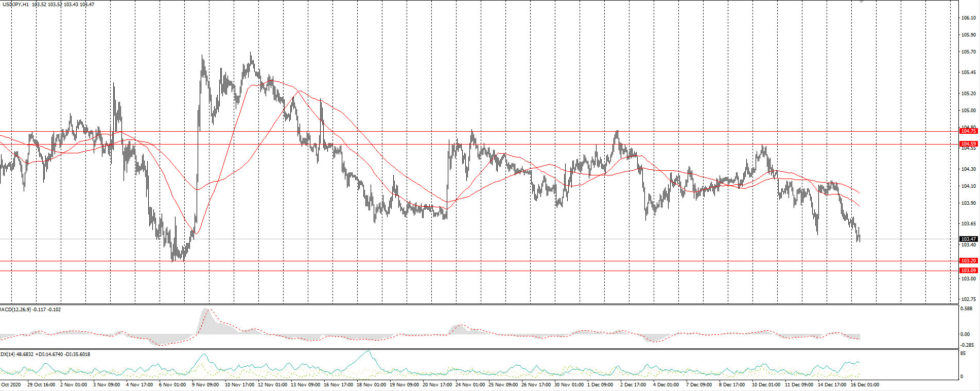This screenshot has height=391, width=980.
Task: Click the ADX scale value 85
Action: click(x=963, y=353)
